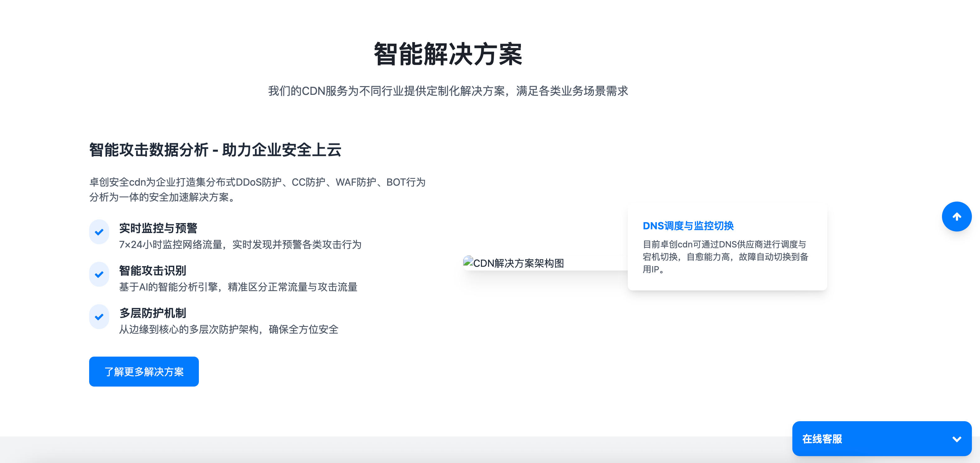
Task: Click text 7×24小时监控网络流量 description
Action: click(240, 244)
